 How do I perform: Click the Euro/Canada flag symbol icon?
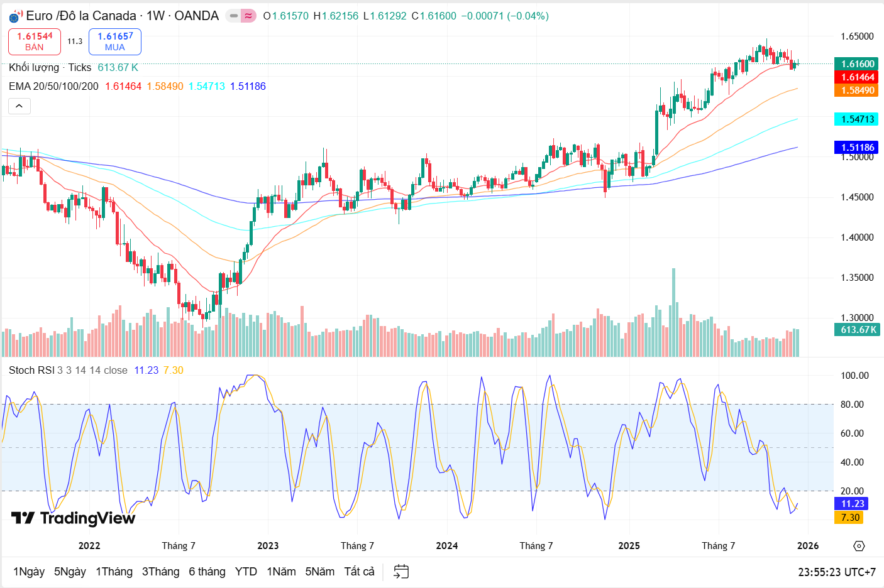point(16,16)
